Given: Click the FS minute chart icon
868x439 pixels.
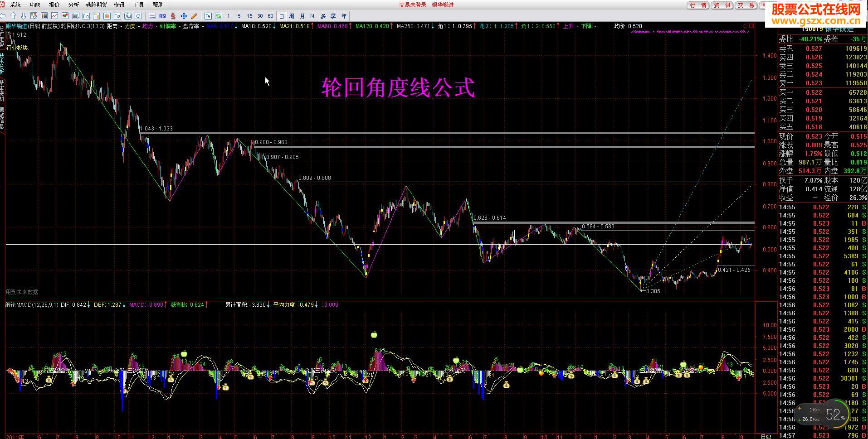Looking at the screenshot, I should (x=208, y=16).
